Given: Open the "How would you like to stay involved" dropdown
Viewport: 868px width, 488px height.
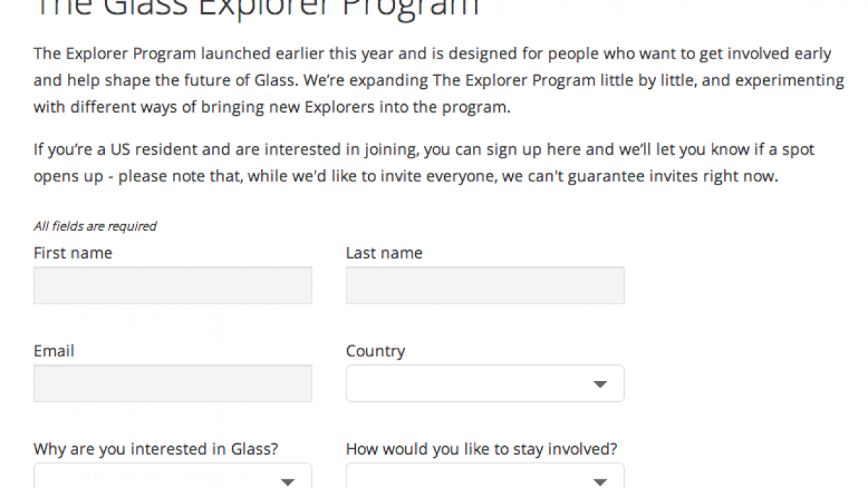Looking at the screenshot, I should (485, 477).
